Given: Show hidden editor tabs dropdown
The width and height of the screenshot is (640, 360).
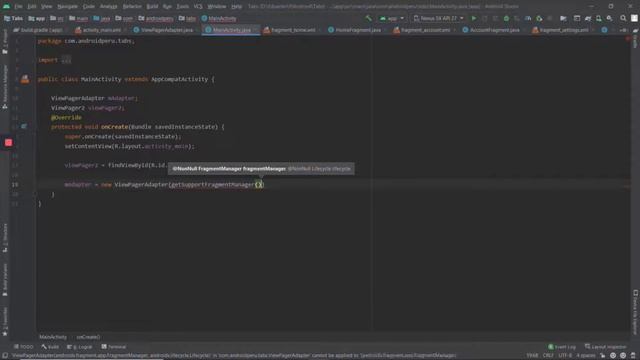Looking at the screenshot, I should click(x=623, y=30).
